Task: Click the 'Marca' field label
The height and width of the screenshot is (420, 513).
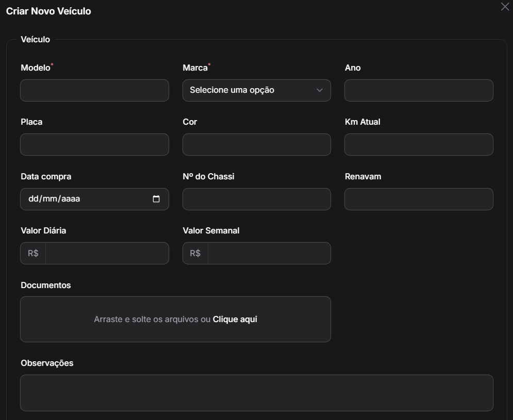Action: click(x=195, y=68)
